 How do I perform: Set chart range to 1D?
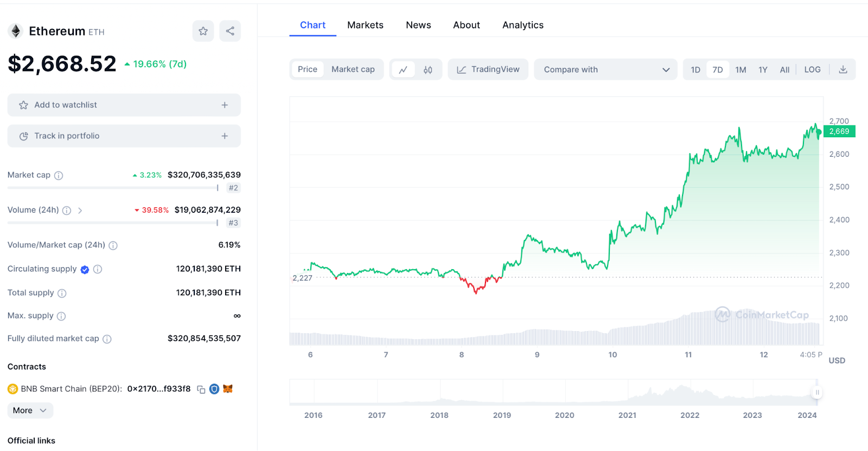click(695, 69)
